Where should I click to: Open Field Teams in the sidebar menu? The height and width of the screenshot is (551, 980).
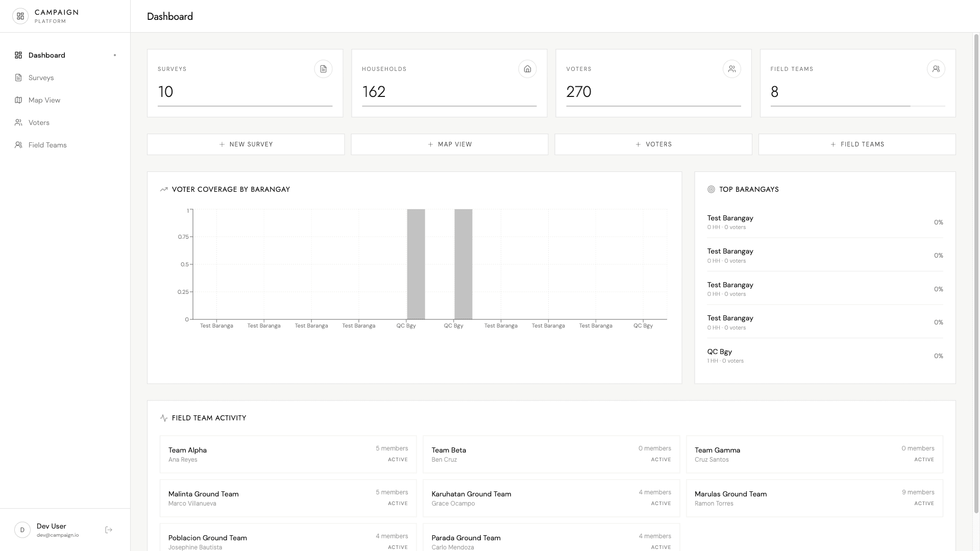click(65, 145)
